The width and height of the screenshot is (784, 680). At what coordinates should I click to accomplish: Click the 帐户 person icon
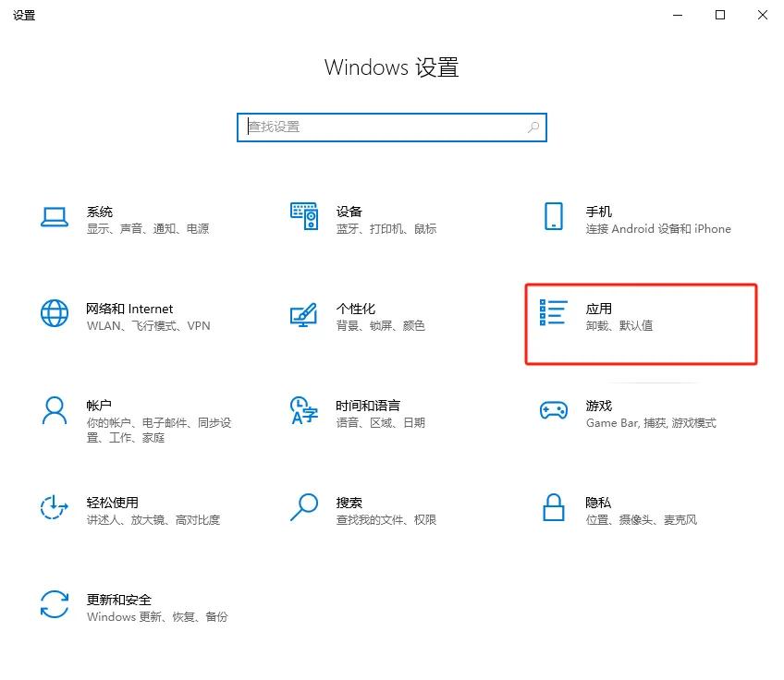click(x=55, y=411)
